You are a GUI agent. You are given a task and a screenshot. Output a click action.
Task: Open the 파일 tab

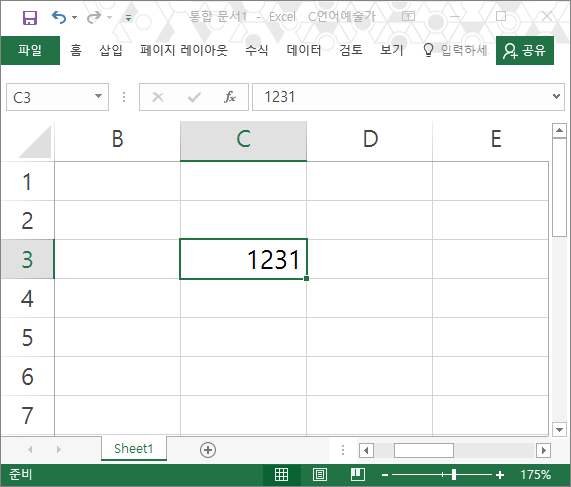coord(30,50)
